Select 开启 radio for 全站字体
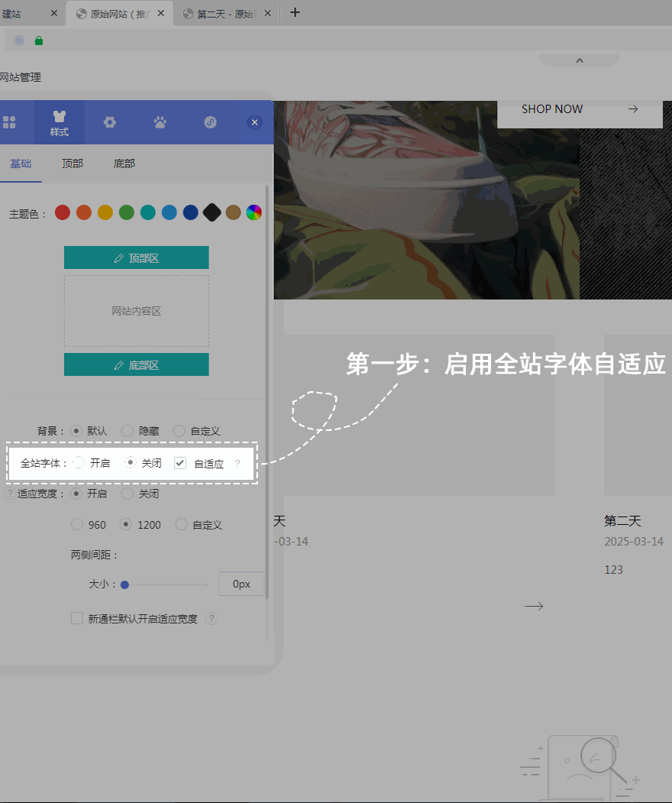Viewport: 672px width, 803px height. click(x=79, y=462)
